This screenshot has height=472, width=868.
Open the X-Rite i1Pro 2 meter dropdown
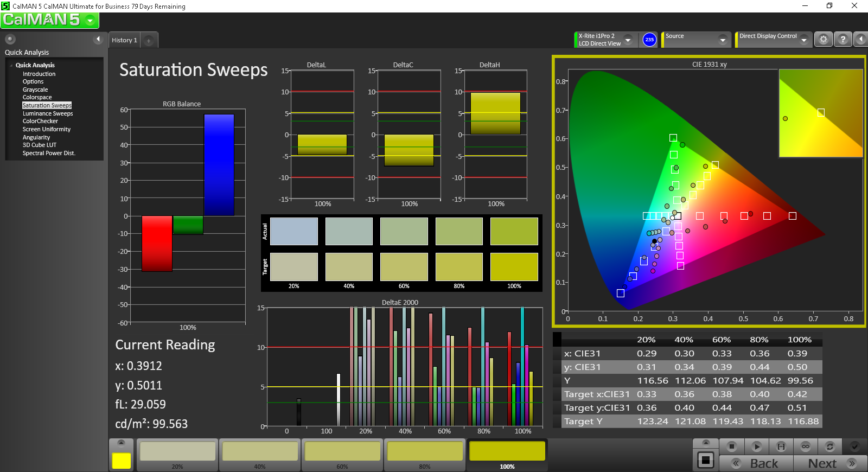click(x=628, y=40)
